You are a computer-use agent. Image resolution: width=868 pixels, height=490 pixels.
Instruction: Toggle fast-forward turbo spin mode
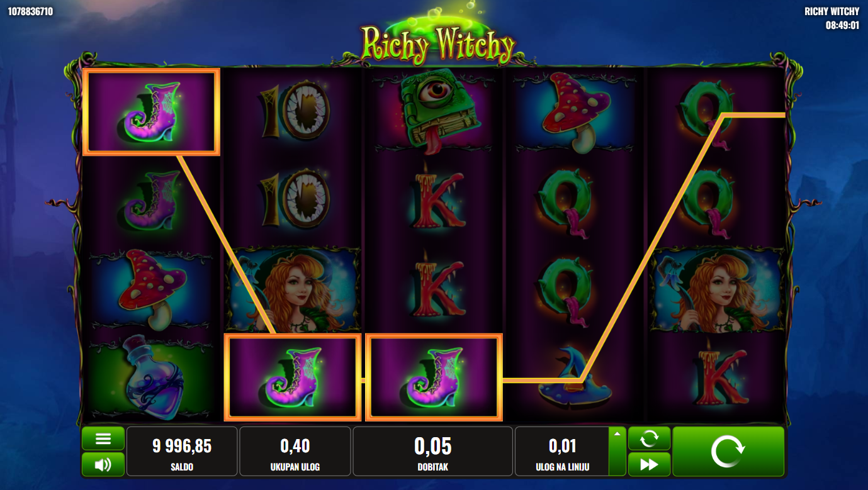pyautogui.click(x=649, y=465)
